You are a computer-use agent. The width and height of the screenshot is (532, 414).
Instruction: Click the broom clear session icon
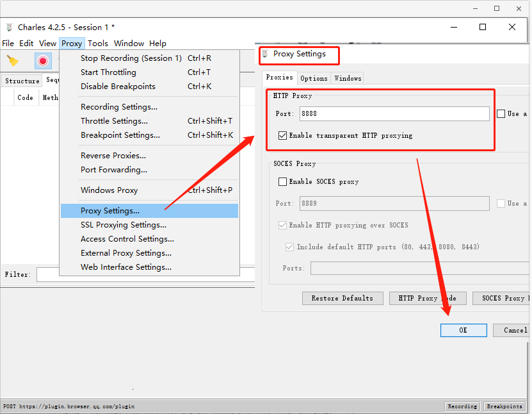[x=13, y=61]
